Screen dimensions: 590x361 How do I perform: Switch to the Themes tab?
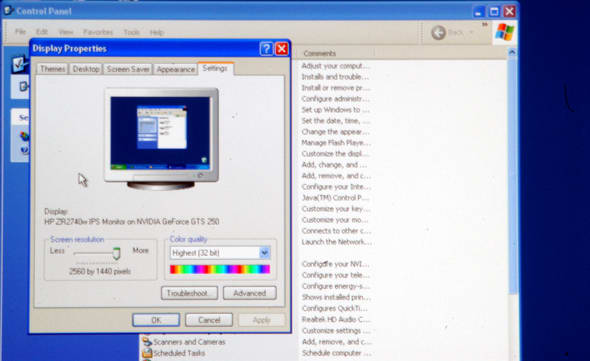tap(52, 69)
